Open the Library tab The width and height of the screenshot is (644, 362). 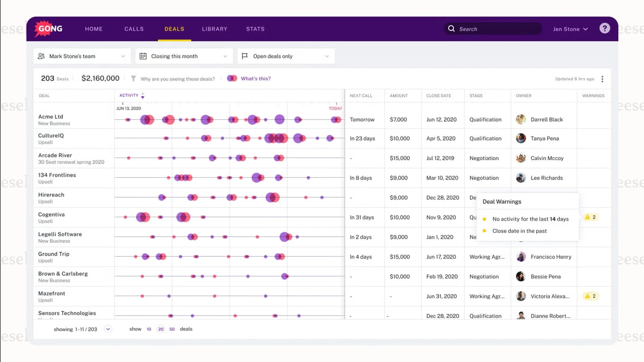point(215,29)
